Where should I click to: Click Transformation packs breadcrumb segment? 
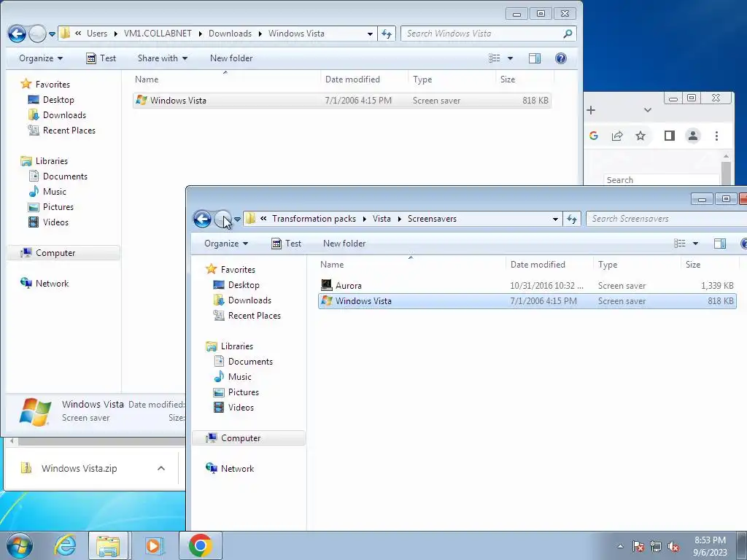[x=314, y=219]
